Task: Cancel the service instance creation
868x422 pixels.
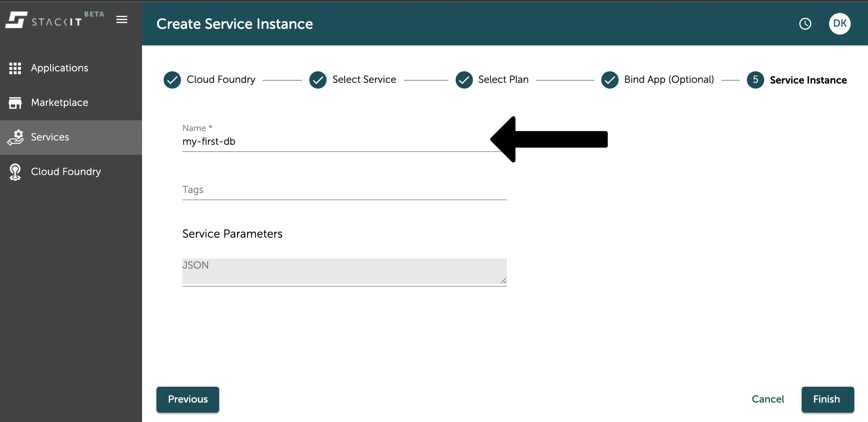Action: point(768,399)
